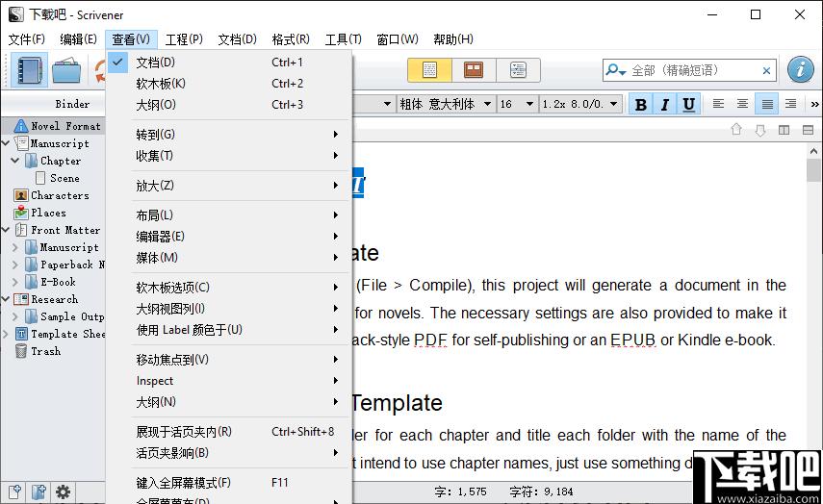The image size is (823, 504).
Task: Select Trash in binder
Action: [x=45, y=351]
